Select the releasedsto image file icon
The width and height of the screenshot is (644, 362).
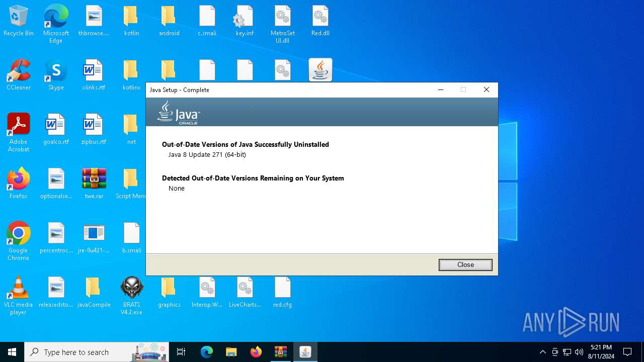[x=56, y=292]
